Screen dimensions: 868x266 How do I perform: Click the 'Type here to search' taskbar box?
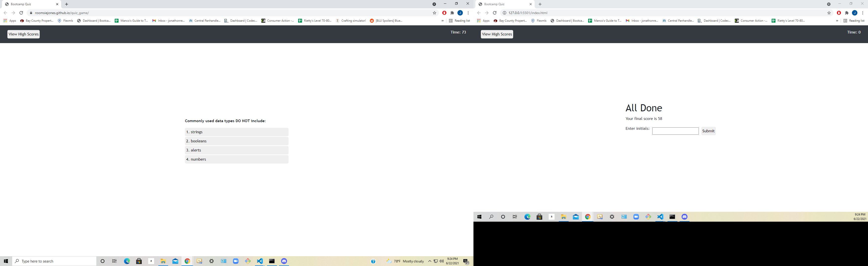coord(54,261)
